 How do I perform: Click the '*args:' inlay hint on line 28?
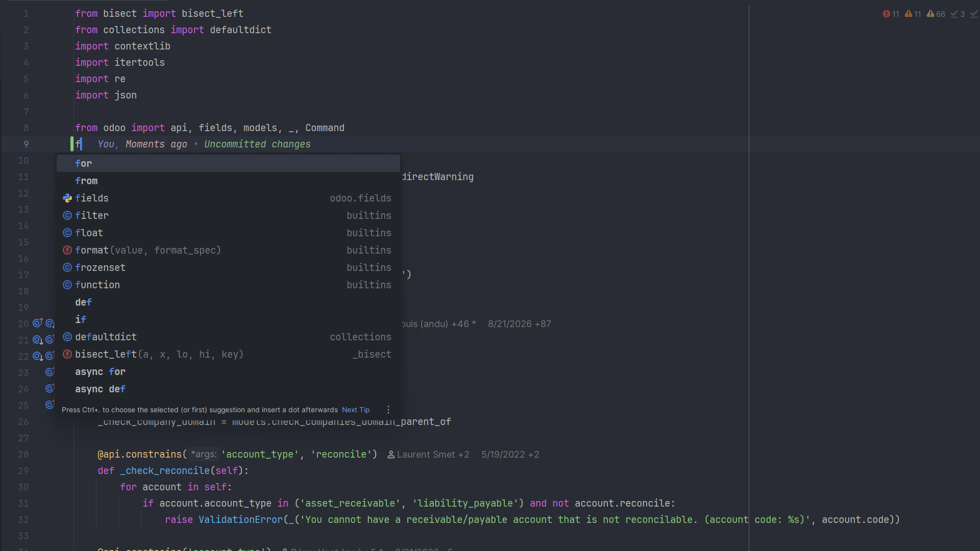(x=204, y=454)
